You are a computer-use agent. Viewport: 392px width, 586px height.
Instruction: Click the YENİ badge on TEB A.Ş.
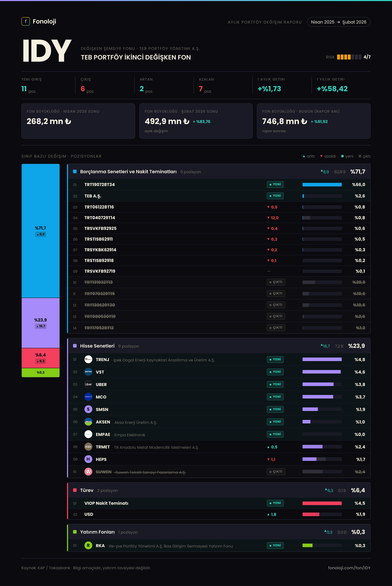pos(275,196)
